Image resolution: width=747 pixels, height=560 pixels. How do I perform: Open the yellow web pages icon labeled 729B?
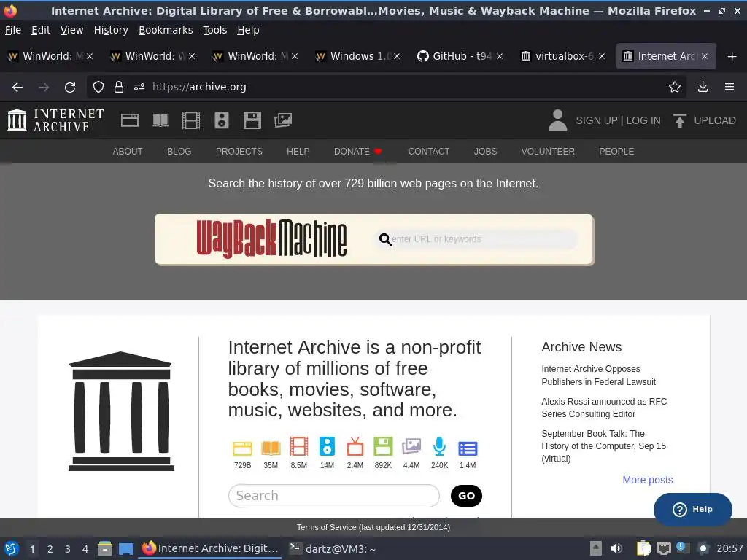(242, 448)
